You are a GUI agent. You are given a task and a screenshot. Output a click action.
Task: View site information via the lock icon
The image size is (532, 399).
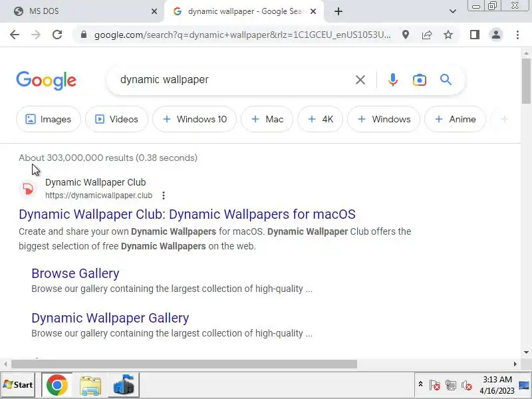84,35
